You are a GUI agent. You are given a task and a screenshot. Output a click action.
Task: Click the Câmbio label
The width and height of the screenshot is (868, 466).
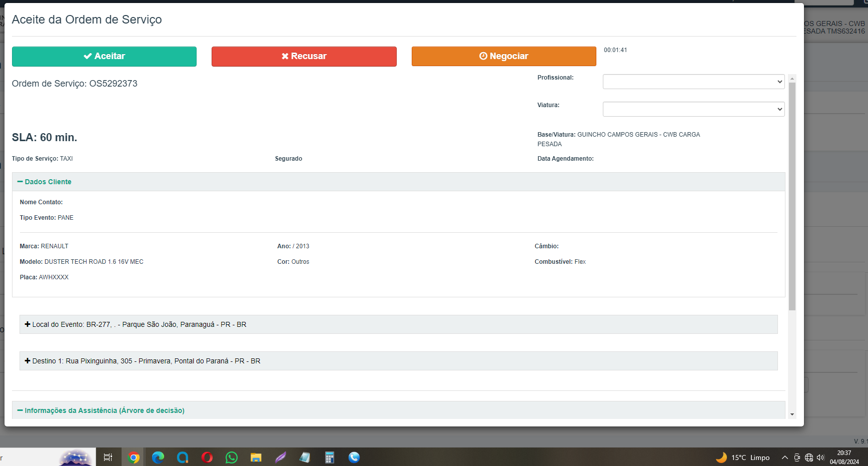tap(547, 246)
